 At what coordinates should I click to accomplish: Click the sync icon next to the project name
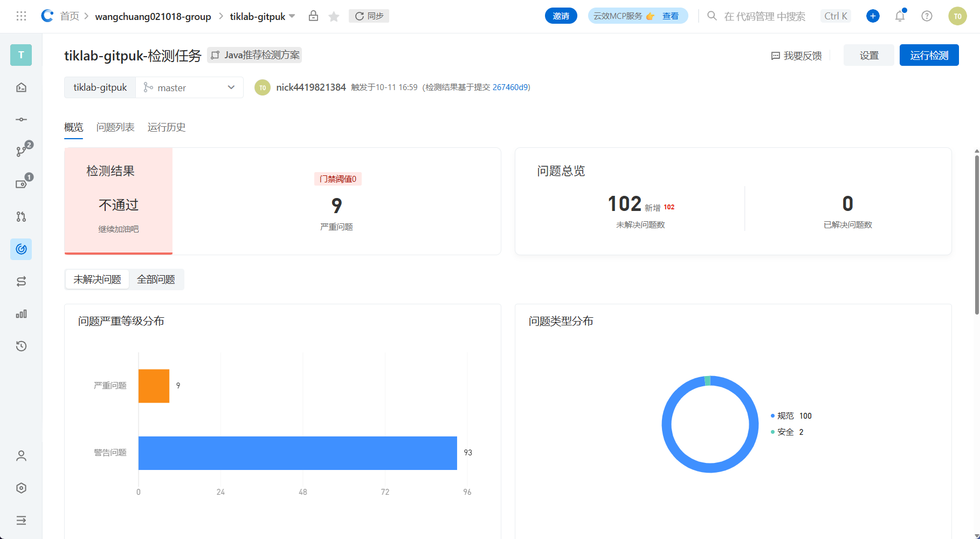359,16
